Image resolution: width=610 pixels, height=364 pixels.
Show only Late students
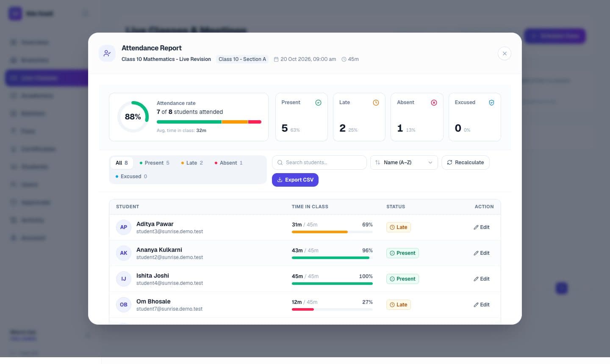coord(192,163)
